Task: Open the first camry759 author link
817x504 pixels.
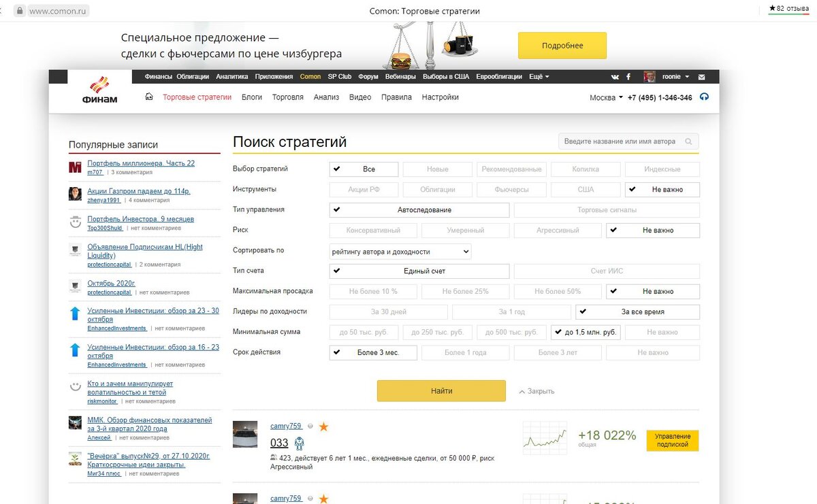Action: [x=286, y=426]
